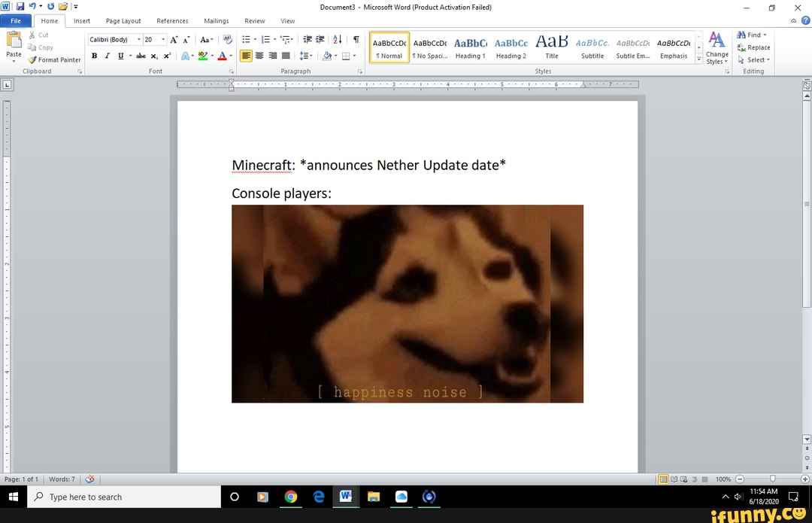This screenshot has height=523, width=812.
Task: Toggle Show/Hide paragraph marks
Action: pyautogui.click(x=356, y=39)
